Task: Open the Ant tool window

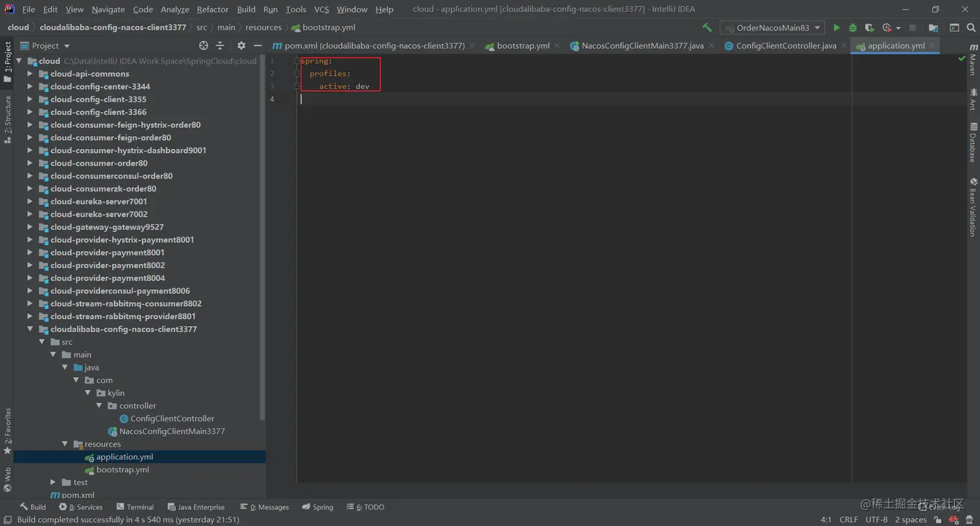Action: click(x=973, y=99)
